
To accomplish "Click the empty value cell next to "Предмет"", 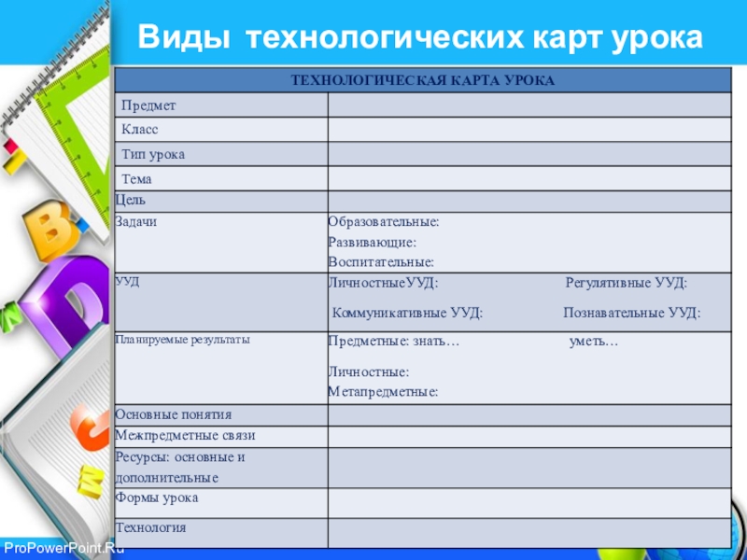I will coord(529,105).
